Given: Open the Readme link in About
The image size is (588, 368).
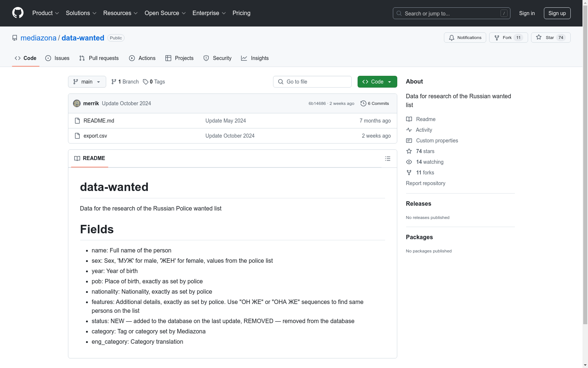Looking at the screenshot, I should coord(426,119).
